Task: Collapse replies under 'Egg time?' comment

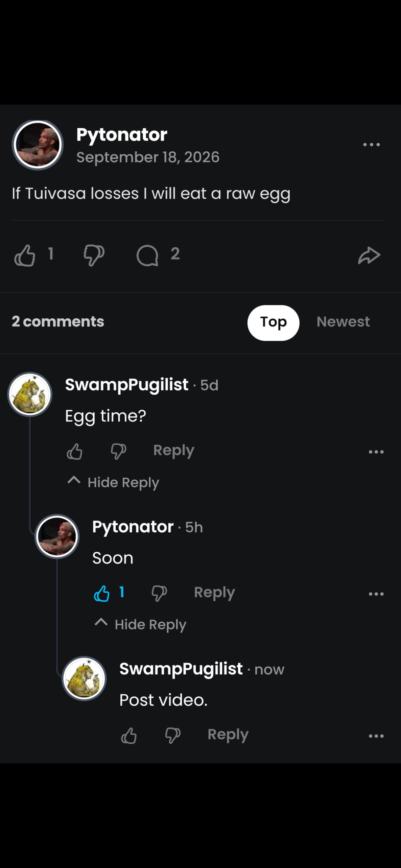Action: [x=113, y=482]
